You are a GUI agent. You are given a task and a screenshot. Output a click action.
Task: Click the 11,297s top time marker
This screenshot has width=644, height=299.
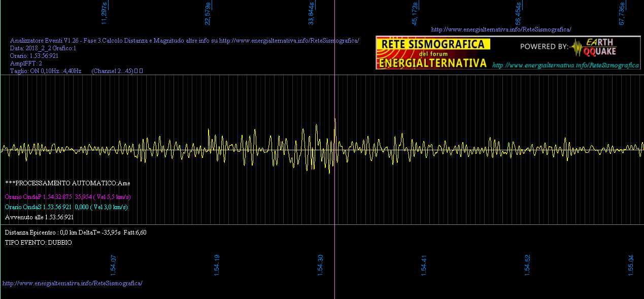(105, 13)
